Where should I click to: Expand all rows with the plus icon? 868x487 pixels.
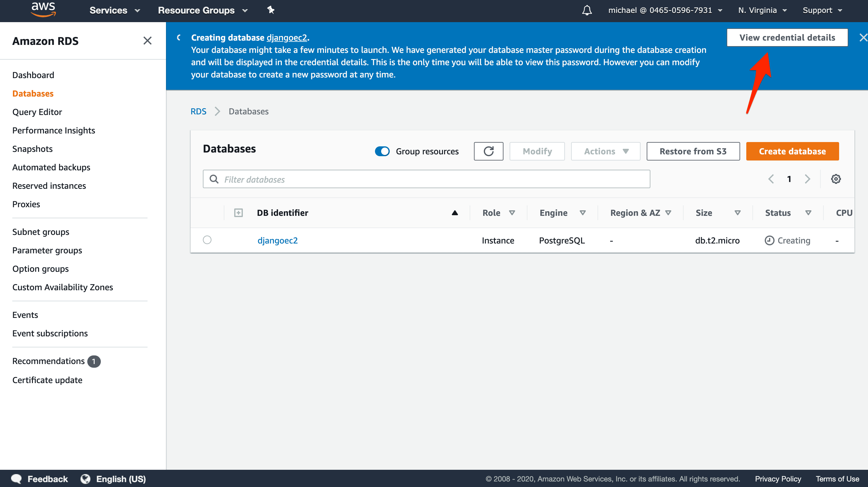coord(238,213)
